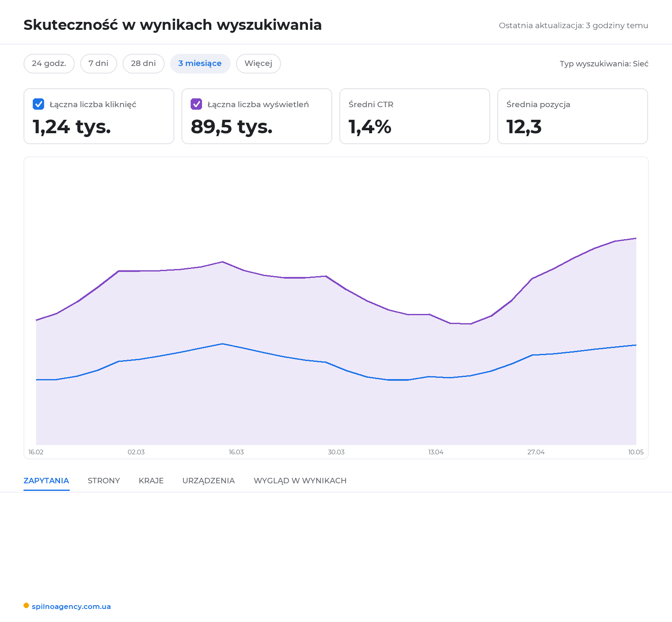Uncheck the purple Łączna liczba wyświetleń checkbox
This screenshot has height=622, width=672.
tap(196, 104)
